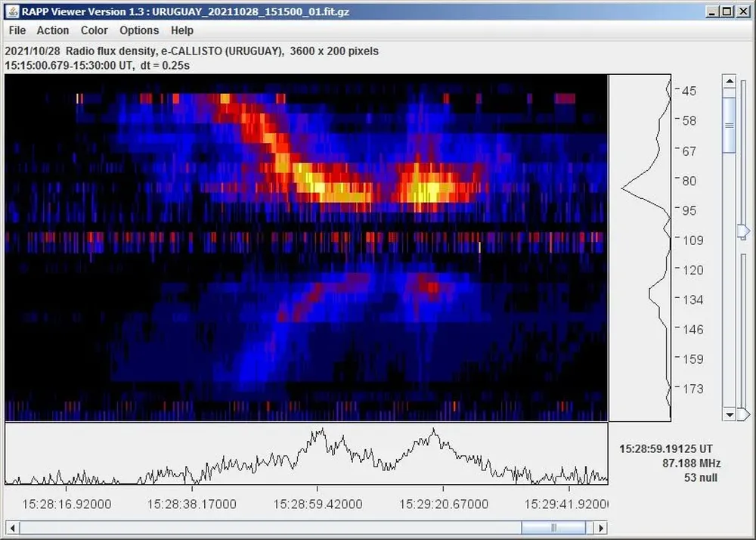The image size is (756, 540).
Task: Click the horizontal scrollbar right arrow
Action: tap(600, 527)
